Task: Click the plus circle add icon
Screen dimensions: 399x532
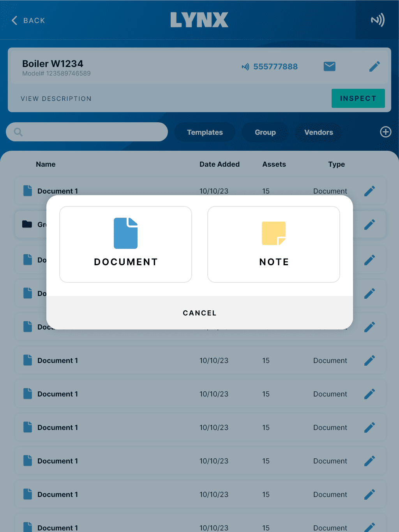Action: click(385, 132)
